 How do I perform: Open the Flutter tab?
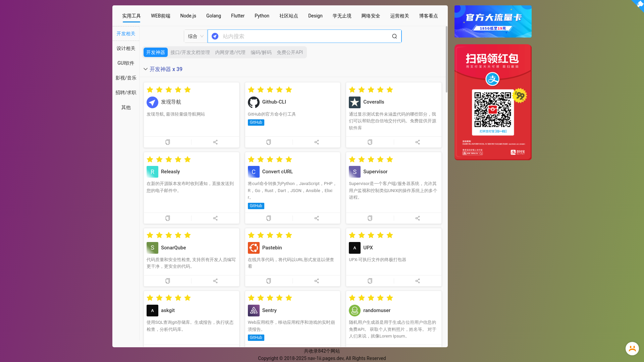point(238,16)
